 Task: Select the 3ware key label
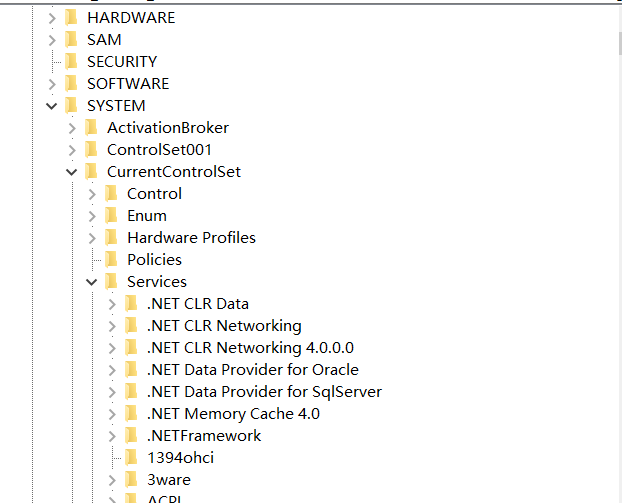pos(169,480)
